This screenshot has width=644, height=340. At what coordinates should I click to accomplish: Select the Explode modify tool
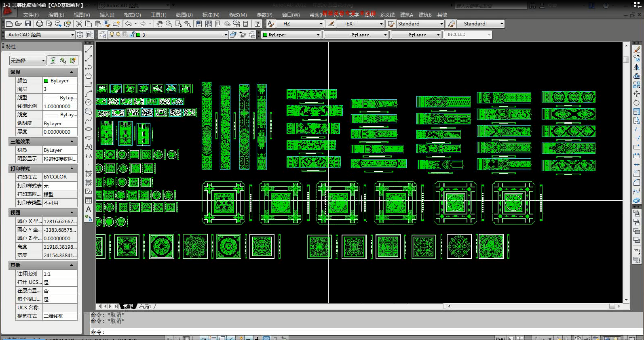click(x=637, y=200)
